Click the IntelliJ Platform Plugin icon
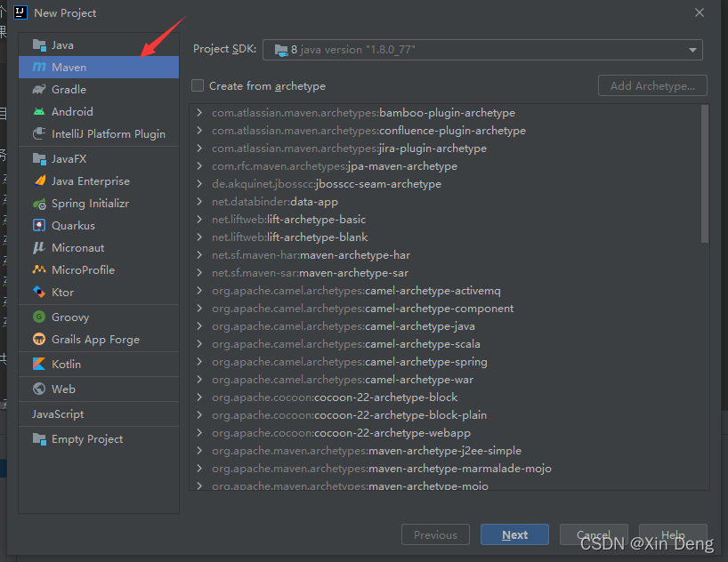Viewport: 728px width, 562px height. coord(39,133)
